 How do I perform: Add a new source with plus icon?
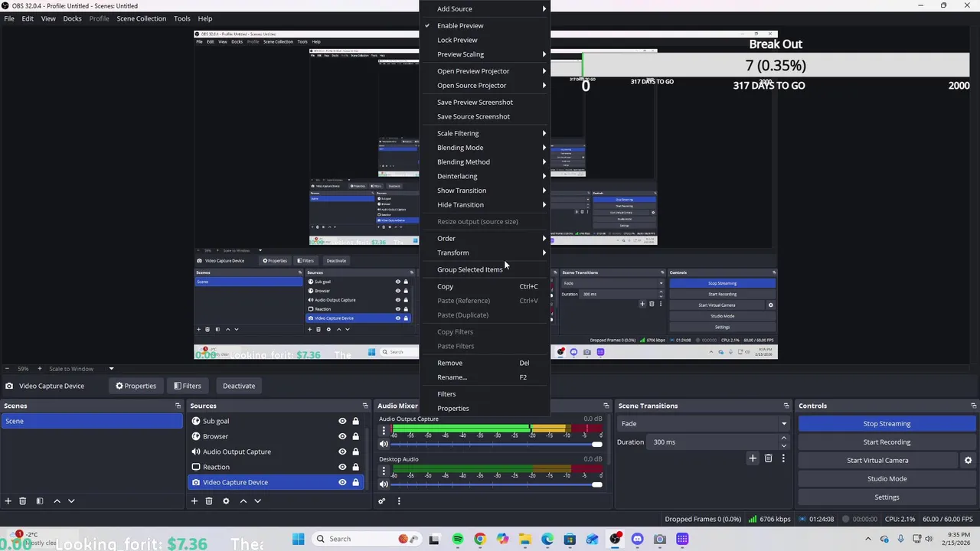194,501
